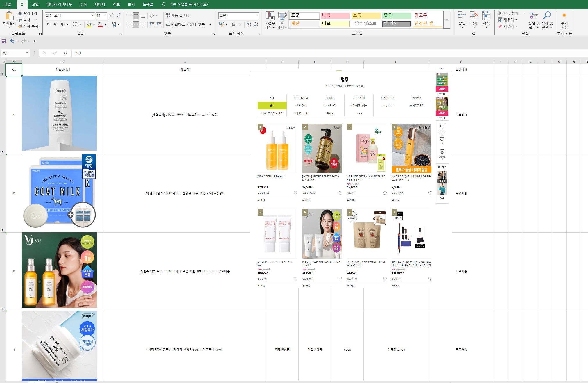Click the save floppy disk icon

pyautogui.click(x=4, y=41)
